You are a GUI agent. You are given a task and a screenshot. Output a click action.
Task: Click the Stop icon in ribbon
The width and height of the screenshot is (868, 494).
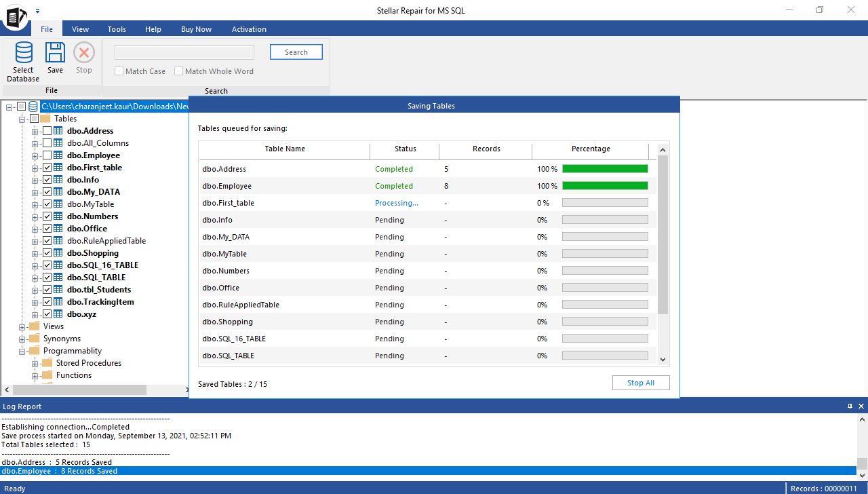pos(84,53)
